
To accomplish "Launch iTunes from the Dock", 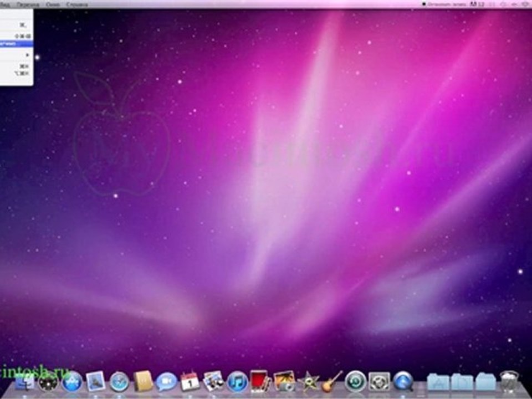I will [x=237, y=382].
